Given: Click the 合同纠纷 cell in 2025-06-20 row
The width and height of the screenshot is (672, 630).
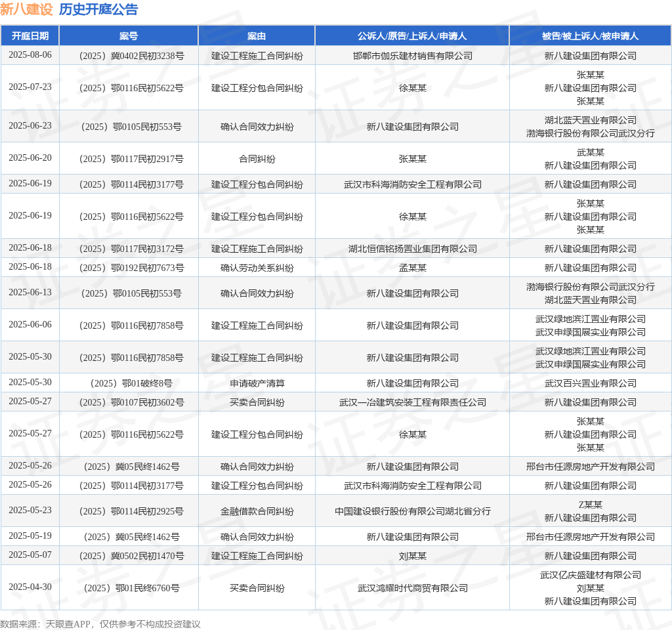Looking at the screenshot, I should (x=257, y=159).
